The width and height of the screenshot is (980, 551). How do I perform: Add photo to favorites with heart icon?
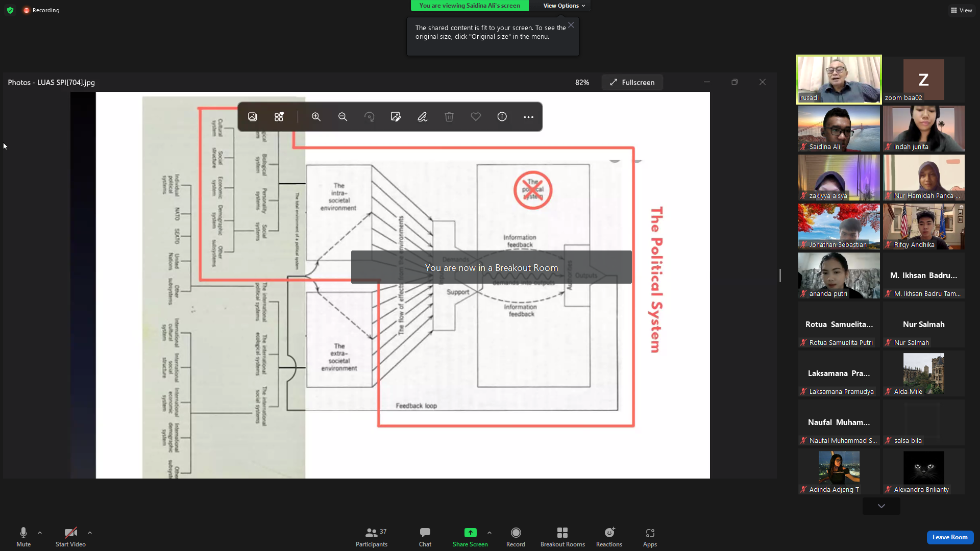coord(476,117)
